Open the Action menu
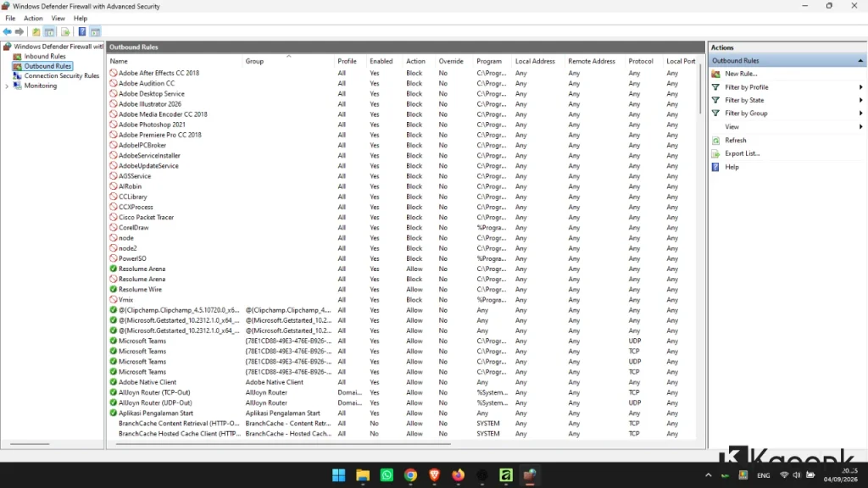The width and height of the screenshot is (868, 488). (33, 19)
